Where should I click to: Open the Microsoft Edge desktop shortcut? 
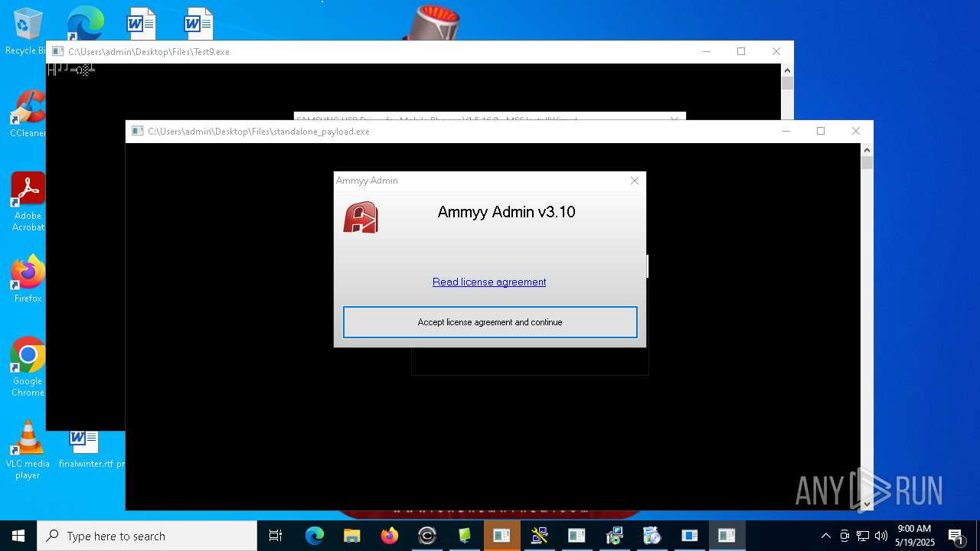(x=85, y=23)
